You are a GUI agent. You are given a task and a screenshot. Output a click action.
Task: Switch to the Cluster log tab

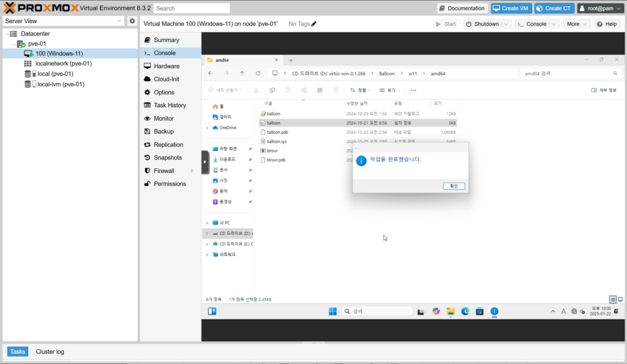click(50, 352)
